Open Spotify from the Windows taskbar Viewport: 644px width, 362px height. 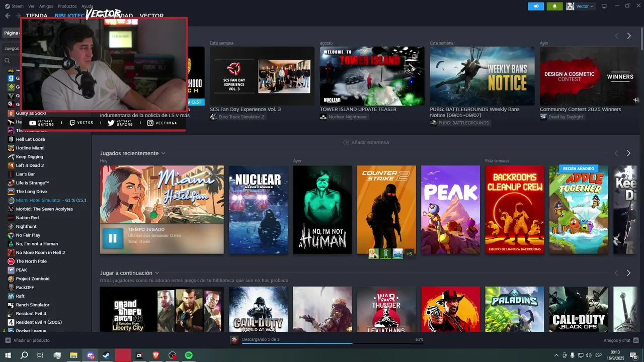click(x=189, y=355)
